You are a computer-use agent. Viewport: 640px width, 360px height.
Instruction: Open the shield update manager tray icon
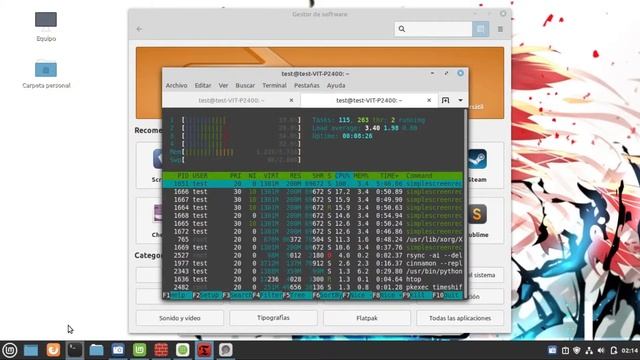point(577,350)
